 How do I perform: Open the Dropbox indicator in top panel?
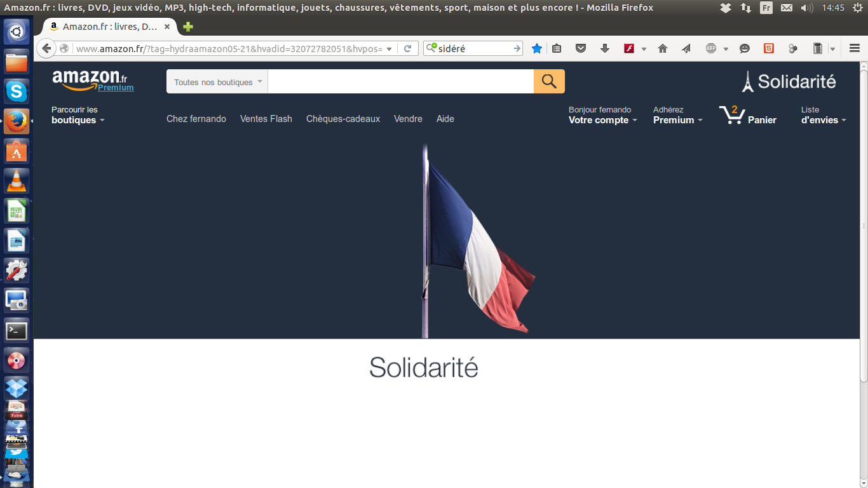coord(726,8)
